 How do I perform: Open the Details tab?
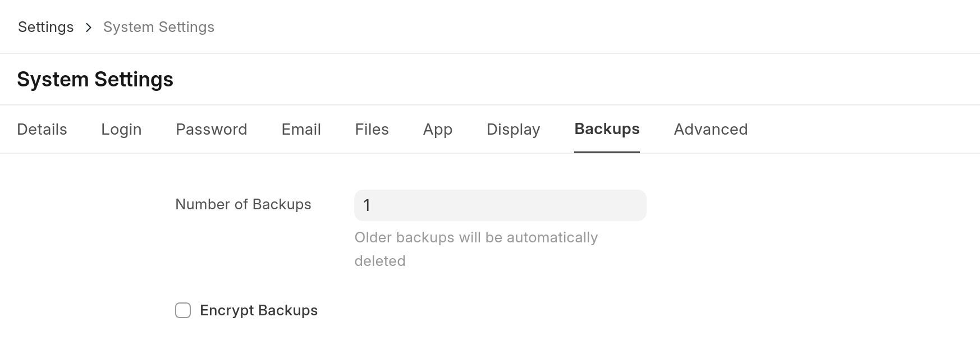pos(42,129)
